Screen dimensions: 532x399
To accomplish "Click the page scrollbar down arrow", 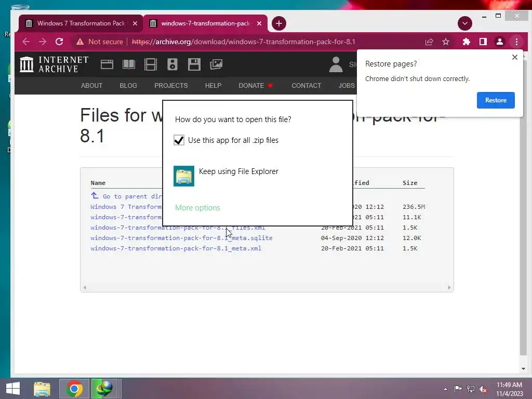I will [523, 369].
